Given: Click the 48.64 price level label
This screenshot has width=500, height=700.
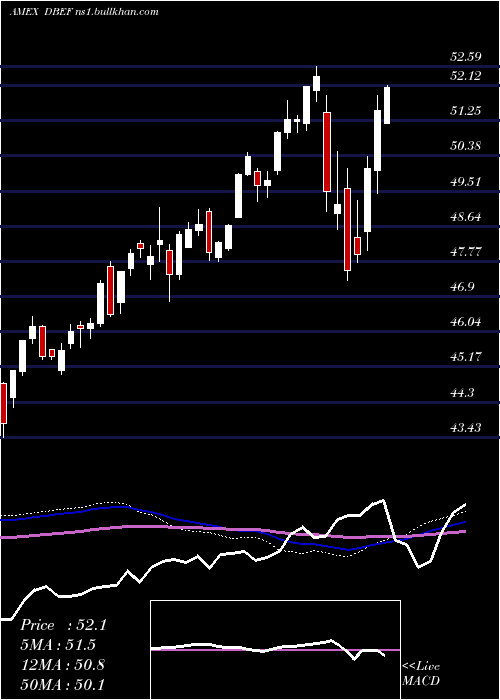Looking at the screenshot, I should 466,217.
